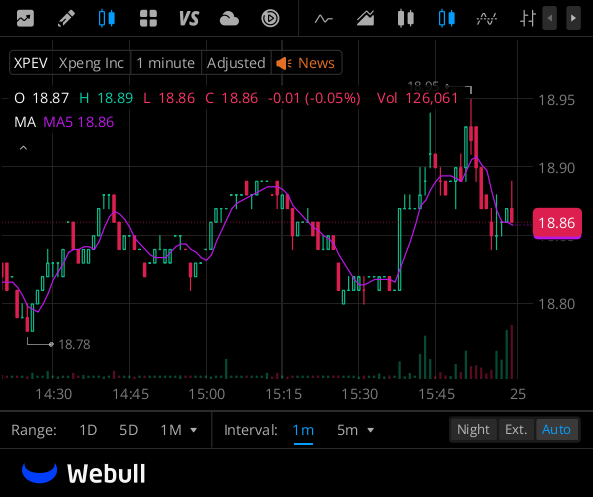593x497 pixels.
Task: Switch to line chart type
Action: (324, 18)
